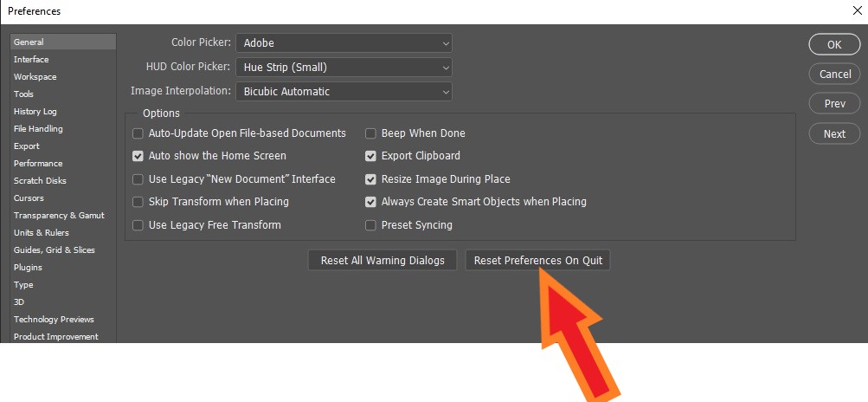Open the HUD Color Picker dropdown
Viewport: 868px width, 402px height.
(344, 67)
